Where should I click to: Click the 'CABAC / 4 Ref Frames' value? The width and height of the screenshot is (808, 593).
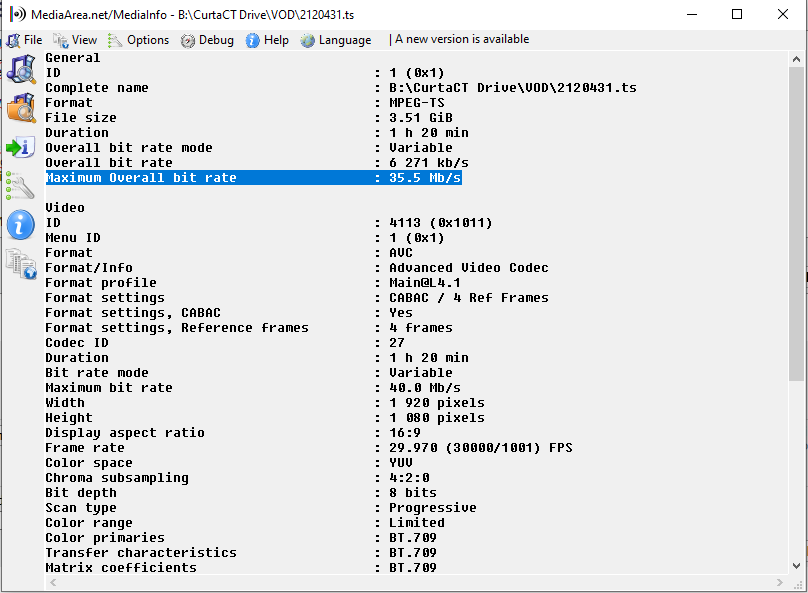pos(468,298)
